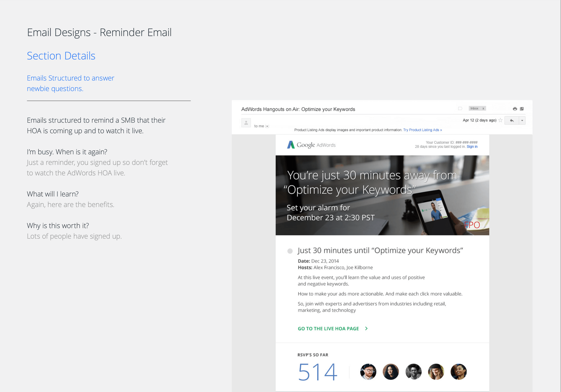
Task: Click GO TO THE LIVE HOA PAGE
Action: [328, 329]
